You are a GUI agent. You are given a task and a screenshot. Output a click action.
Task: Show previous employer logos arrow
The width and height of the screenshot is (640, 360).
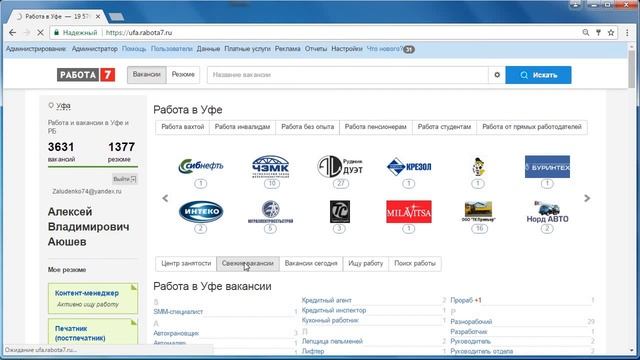[165, 198]
